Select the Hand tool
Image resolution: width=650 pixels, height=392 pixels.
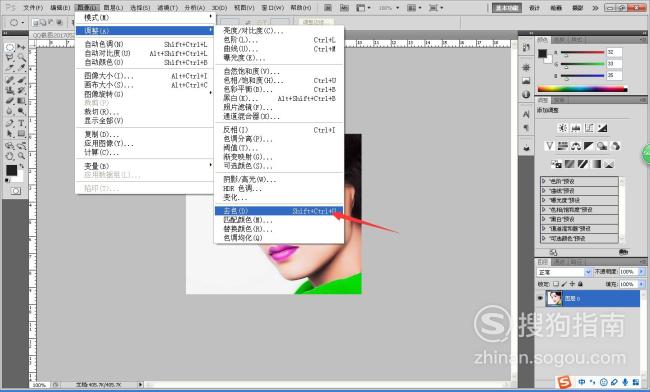(x=10, y=156)
